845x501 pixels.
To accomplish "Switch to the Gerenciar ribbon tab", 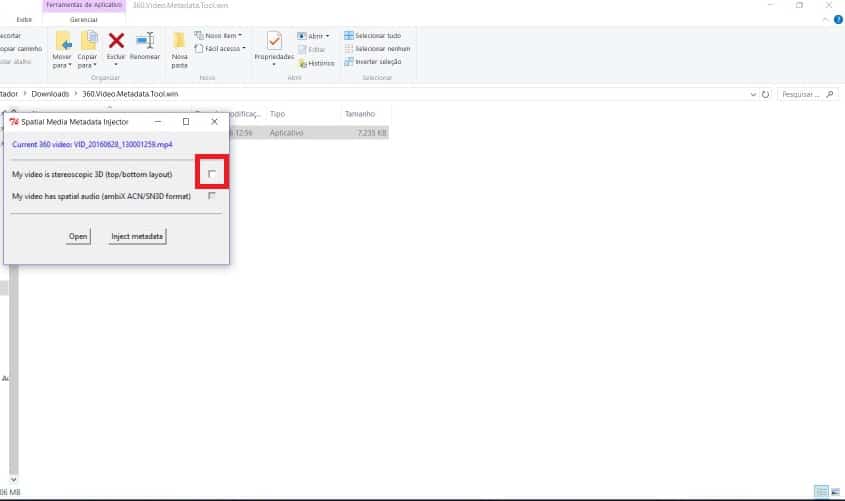I will point(84,19).
